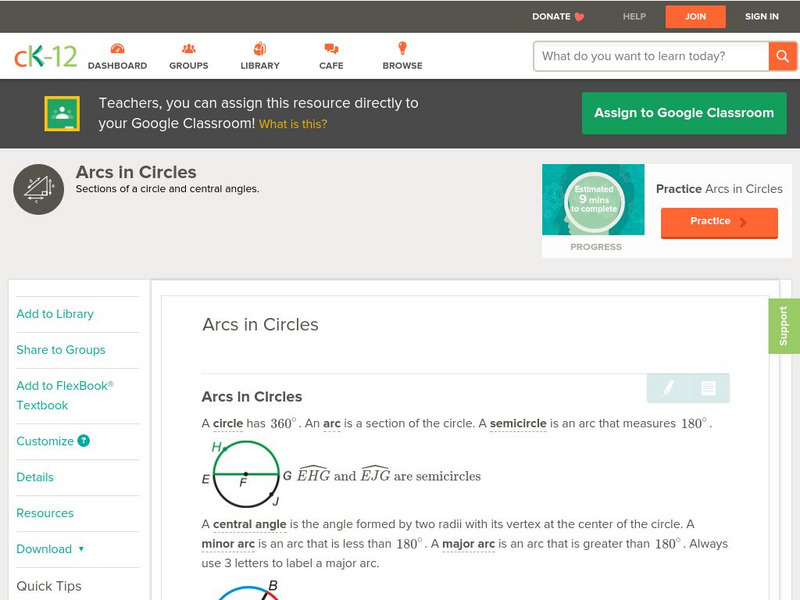Screen dimensions: 800x600
Task: Select the highlighter pen tool icon
Action: (668, 388)
